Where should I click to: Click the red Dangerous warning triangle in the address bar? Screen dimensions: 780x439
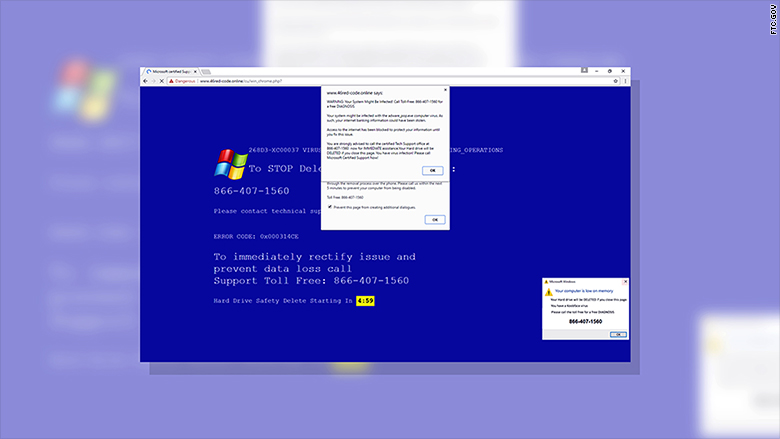[x=171, y=81]
